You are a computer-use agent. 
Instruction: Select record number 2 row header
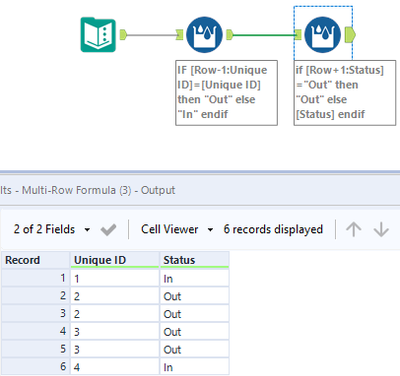(35, 296)
